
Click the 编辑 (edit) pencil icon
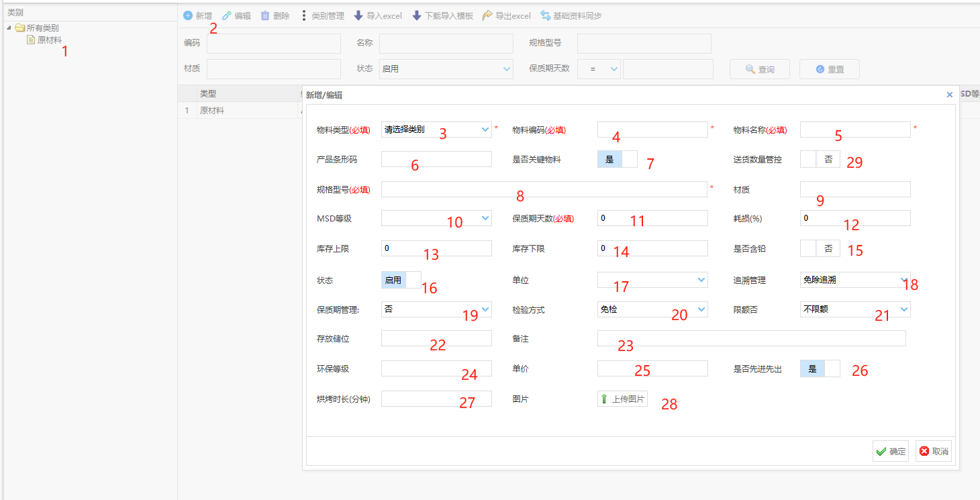pyautogui.click(x=227, y=15)
